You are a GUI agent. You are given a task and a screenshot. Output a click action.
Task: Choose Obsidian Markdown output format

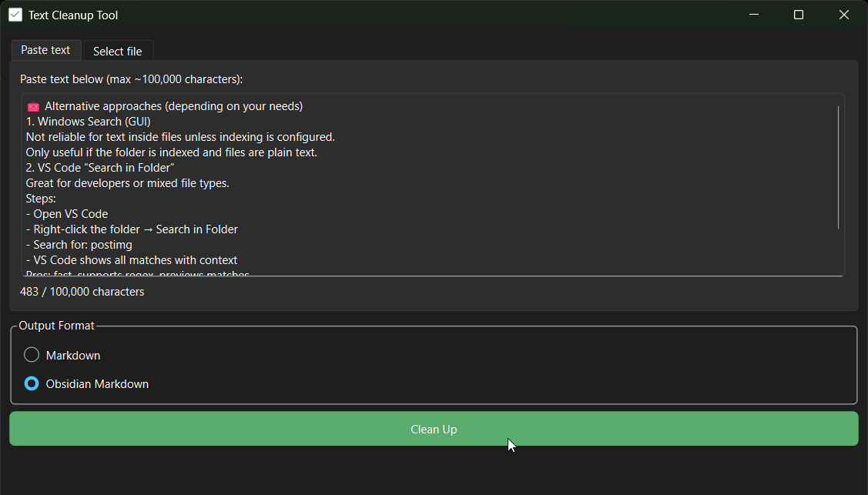(x=31, y=383)
